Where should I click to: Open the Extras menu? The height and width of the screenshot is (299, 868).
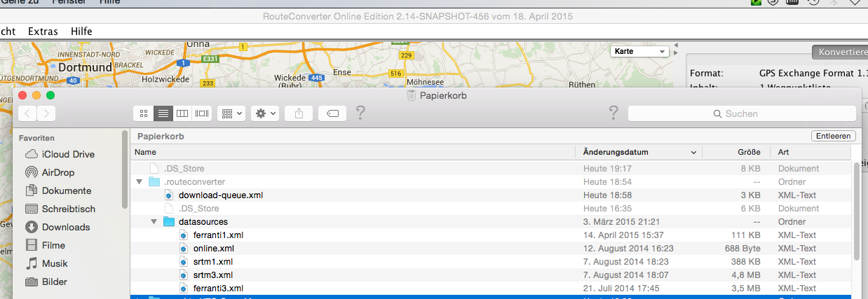43,32
